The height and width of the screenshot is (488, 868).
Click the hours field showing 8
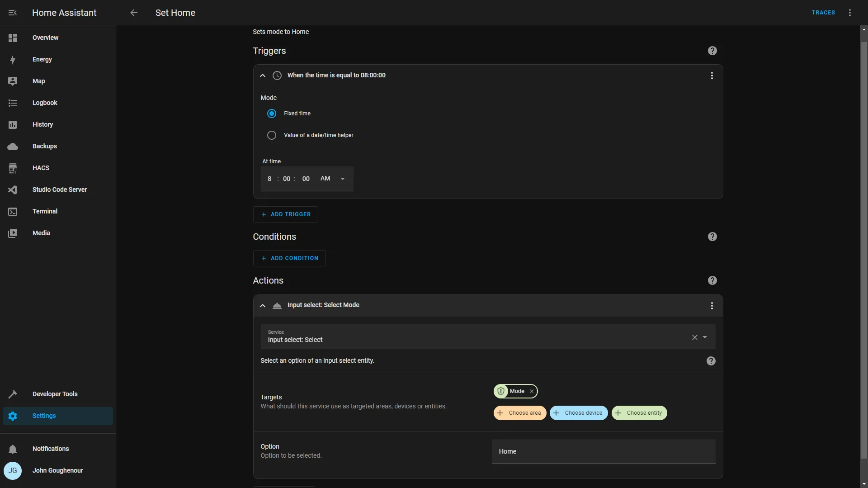[269, 179]
